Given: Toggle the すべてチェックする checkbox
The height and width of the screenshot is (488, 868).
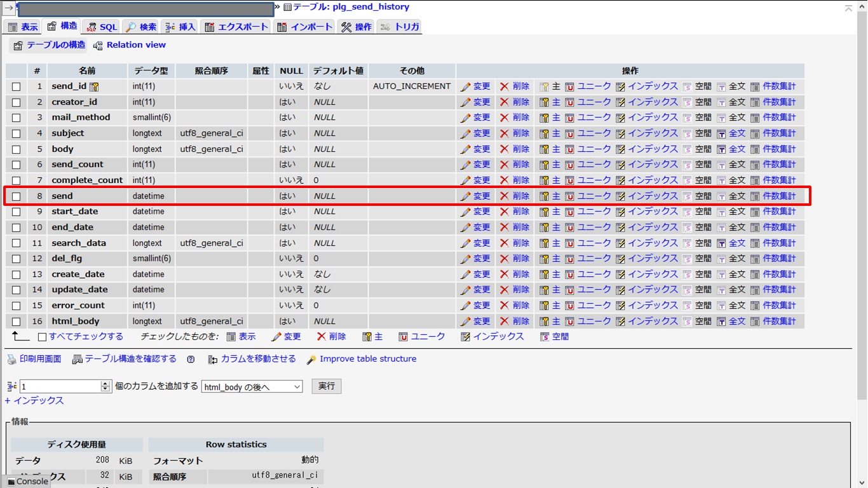Looking at the screenshot, I should click(x=43, y=337).
